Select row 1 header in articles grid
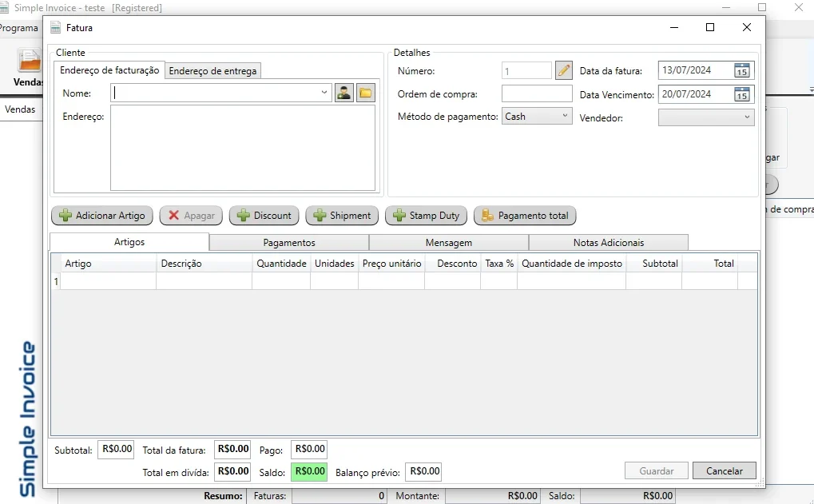The image size is (814, 504). 56,281
